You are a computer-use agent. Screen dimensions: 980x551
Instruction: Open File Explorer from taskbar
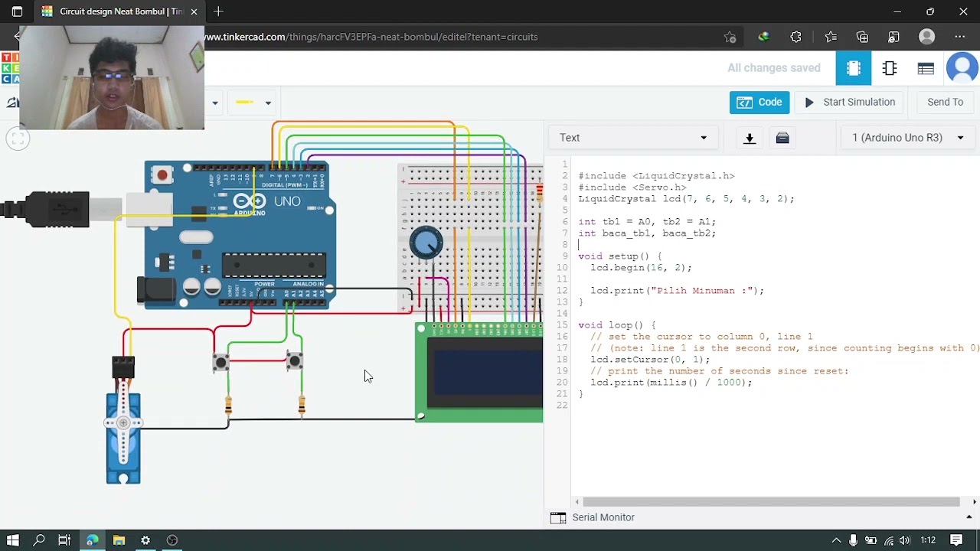coord(119,540)
